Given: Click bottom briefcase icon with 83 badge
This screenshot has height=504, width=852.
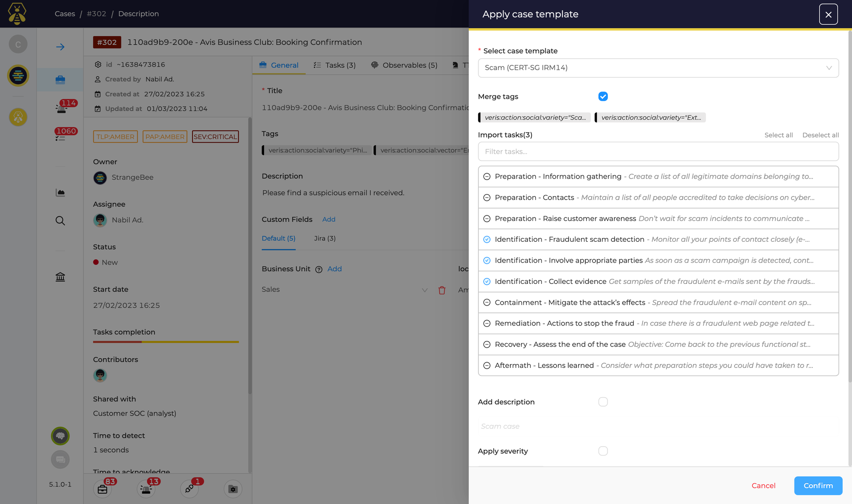Looking at the screenshot, I should pyautogui.click(x=102, y=489).
